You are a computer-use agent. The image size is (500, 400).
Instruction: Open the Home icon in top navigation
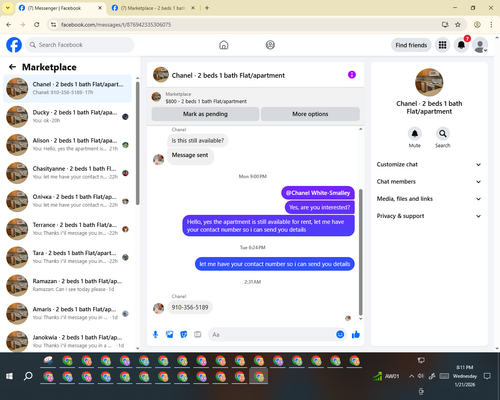[x=224, y=45]
